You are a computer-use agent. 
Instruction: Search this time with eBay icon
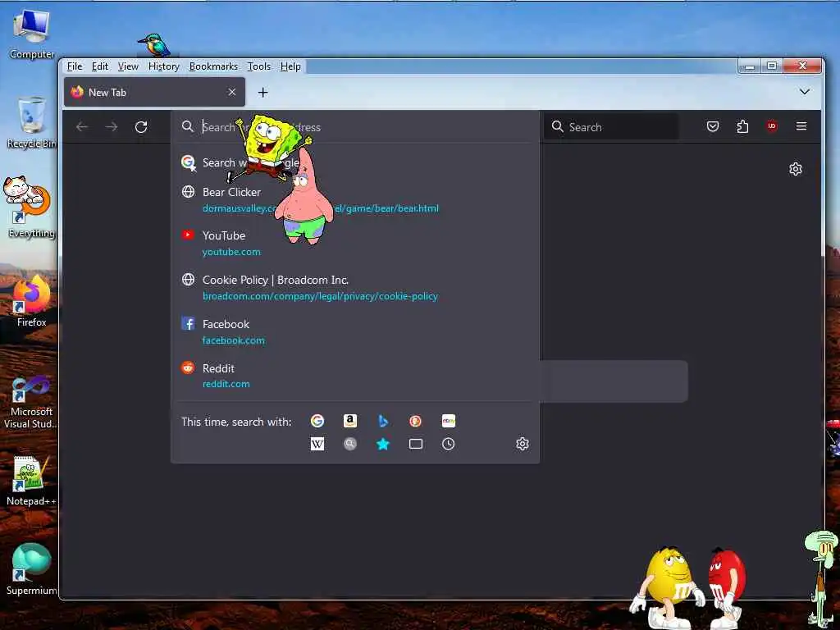(x=449, y=421)
